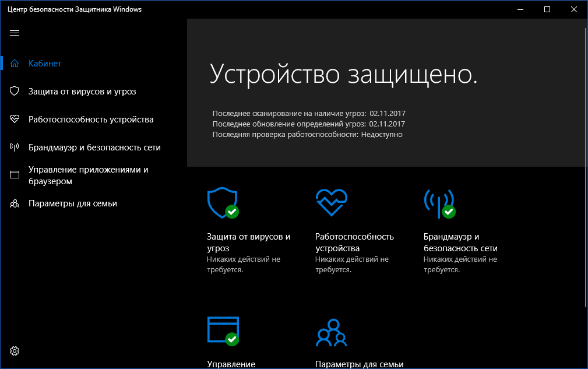Image resolution: width=588 pixels, height=369 pixels.
Task: Select the shield icon for virus protection in sidebar
Action: pyautogui.click(x=15, y=91)
